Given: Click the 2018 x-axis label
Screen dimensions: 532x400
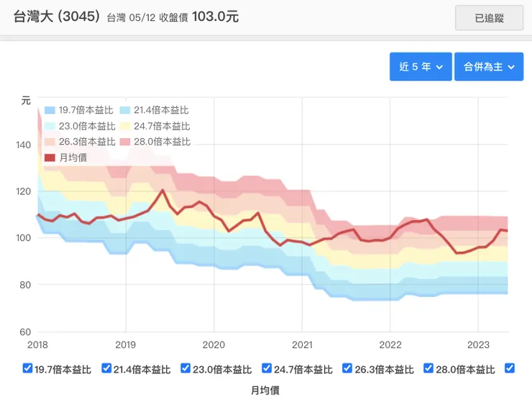Looking at the screenshot, I should pos(37,345).
